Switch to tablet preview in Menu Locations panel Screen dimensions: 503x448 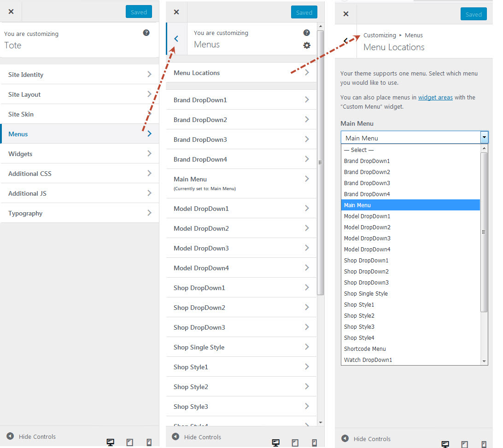464,444
